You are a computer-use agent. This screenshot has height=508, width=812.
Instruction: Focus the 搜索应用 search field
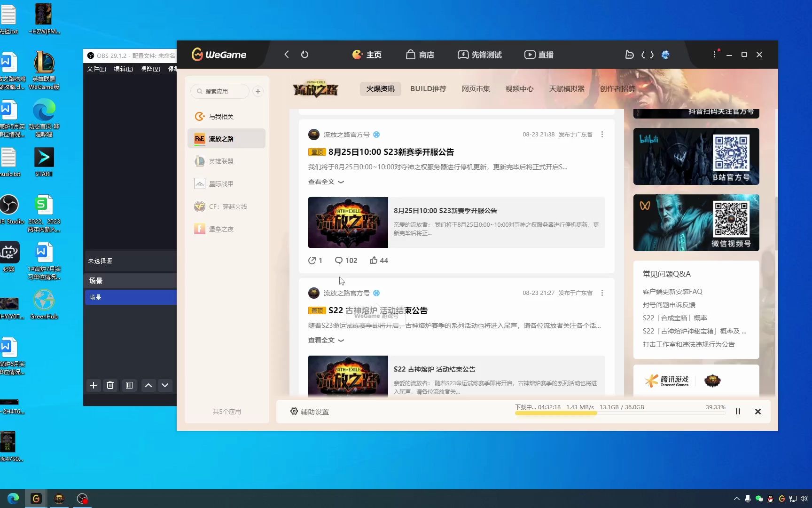coord(220,91)
